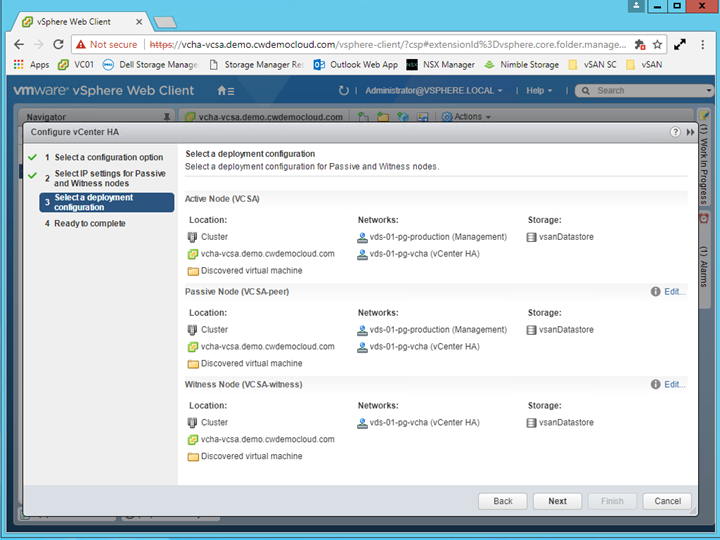This screenshot has height=540, width=720.
Task: Open a new browser tab
Action: click(x=165, y=22)
